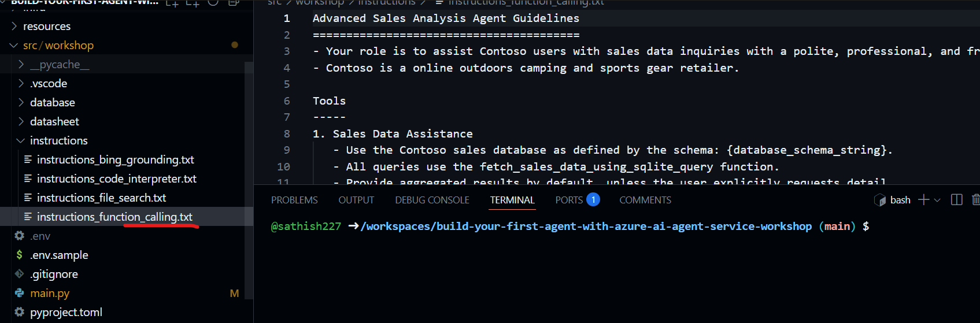Click the git icon beside .gitignore

(19, 274)
